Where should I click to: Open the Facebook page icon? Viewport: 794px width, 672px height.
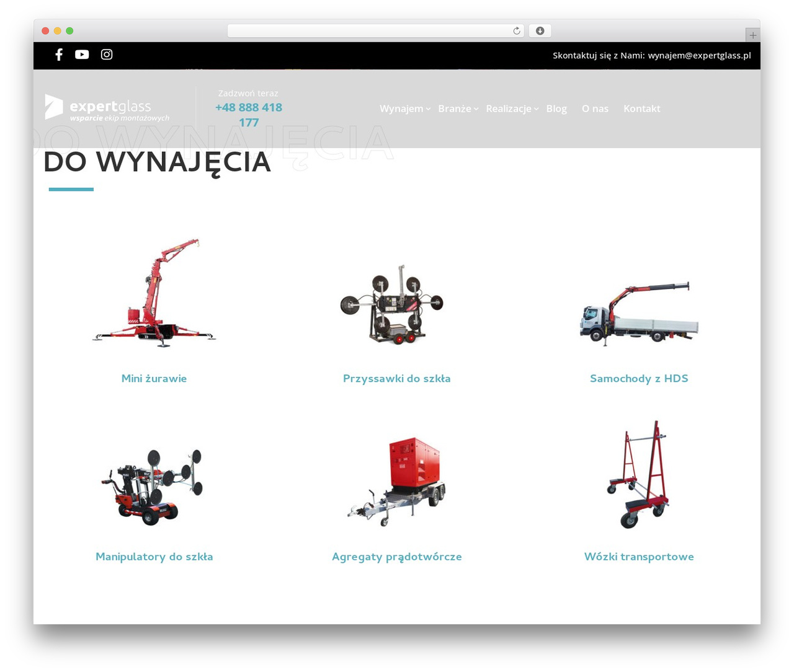pyautogui.click(x=59, y=55)
